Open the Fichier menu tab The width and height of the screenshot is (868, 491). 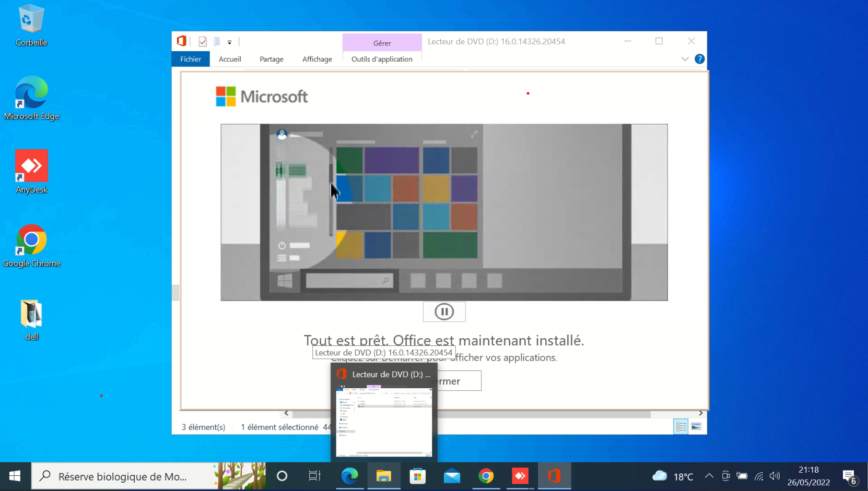click(x=191, y=59)
